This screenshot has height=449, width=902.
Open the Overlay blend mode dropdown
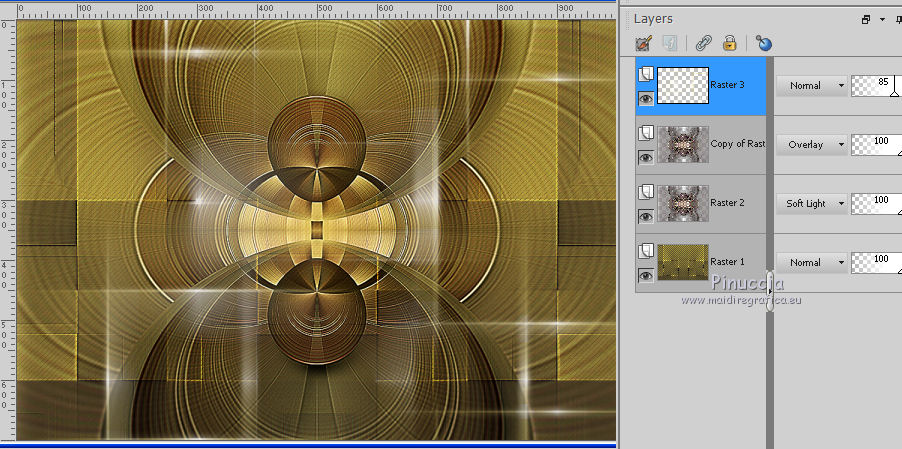[x=811, y=145]
